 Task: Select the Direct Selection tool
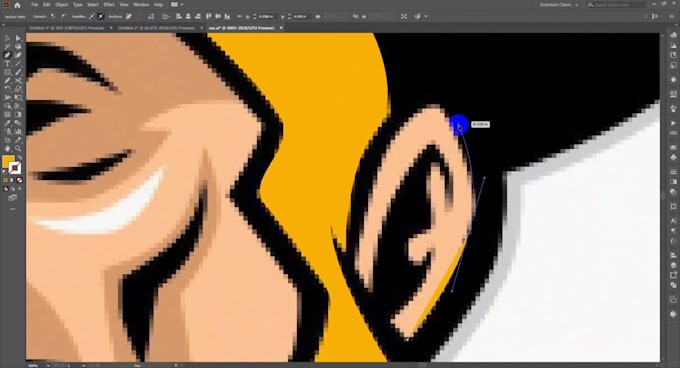tap(18, 38)
